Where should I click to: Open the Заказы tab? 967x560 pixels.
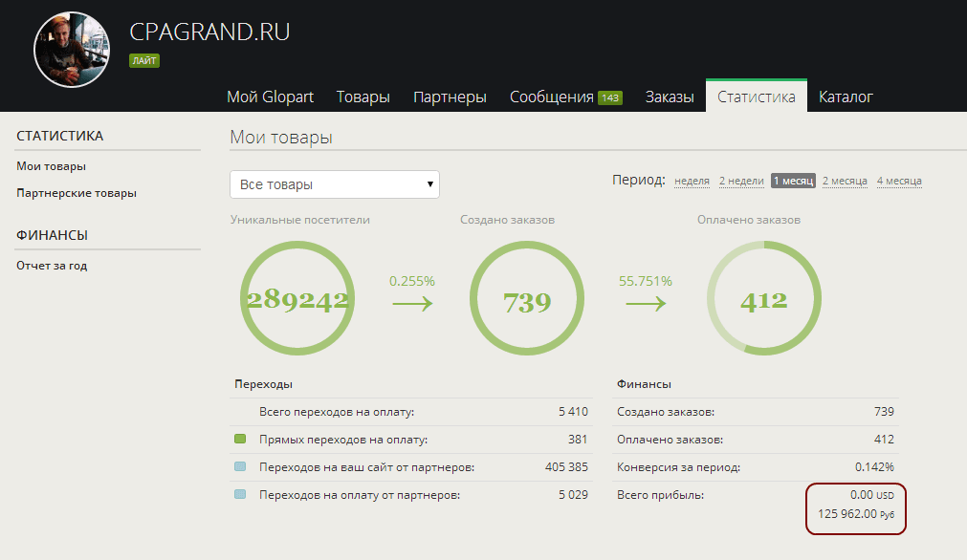pyautogui.click(x=670, y=97)
